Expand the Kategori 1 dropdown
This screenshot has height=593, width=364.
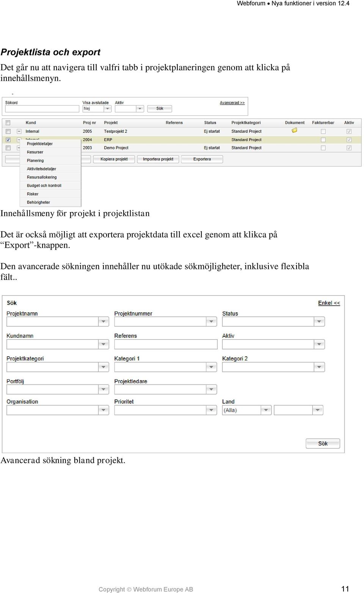click(212, 367)
